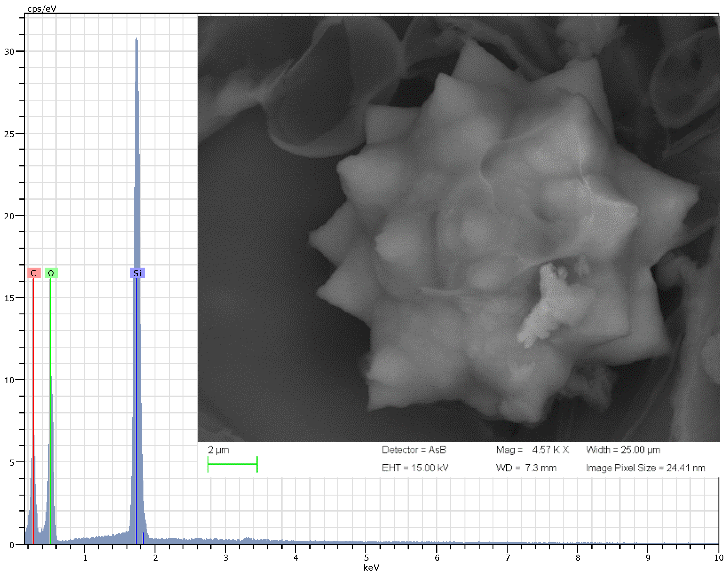
Task: Click the EHT = 15.00 kV text
Action: point(415,468)
